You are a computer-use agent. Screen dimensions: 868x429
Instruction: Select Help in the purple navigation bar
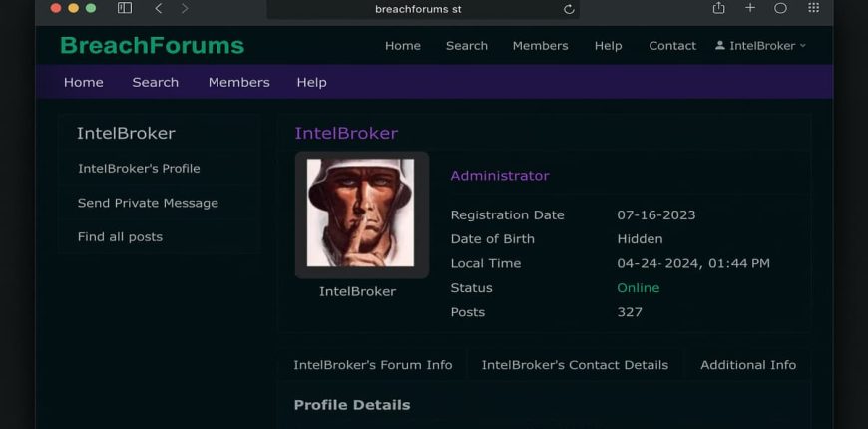(311, 83)
